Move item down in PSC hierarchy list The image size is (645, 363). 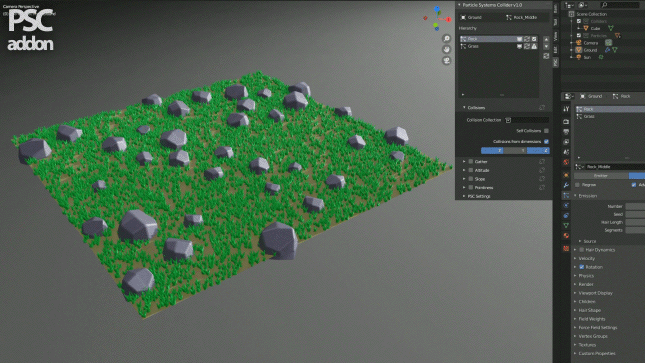tap(546, 47)
